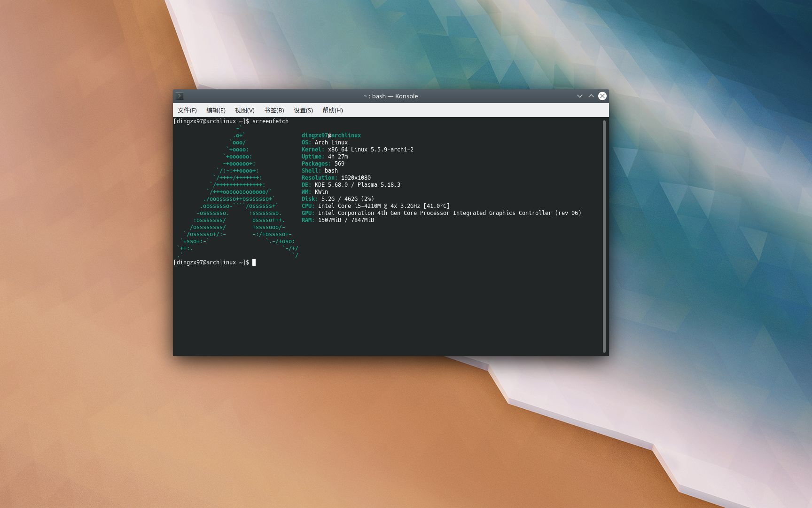Viewport: 812px width, 508px height.
Task: Minimize the Konsole window
Action: coord(580,96)
